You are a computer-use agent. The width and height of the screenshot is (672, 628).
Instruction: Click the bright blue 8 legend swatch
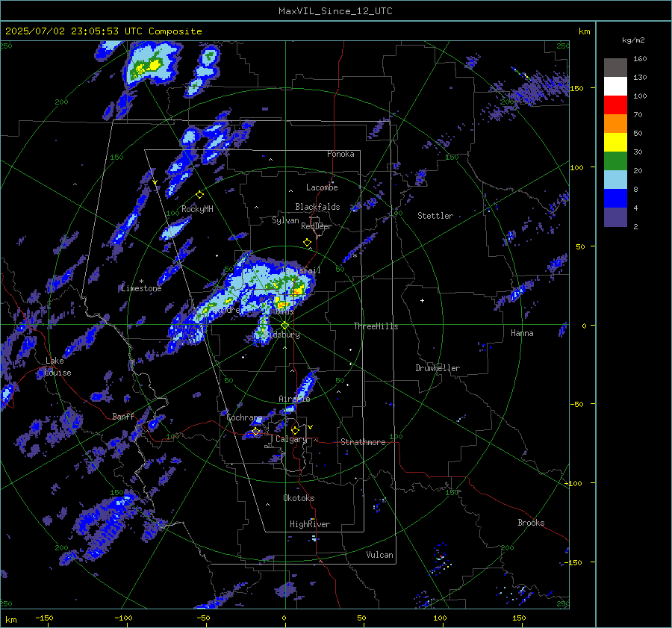point(615,198)
